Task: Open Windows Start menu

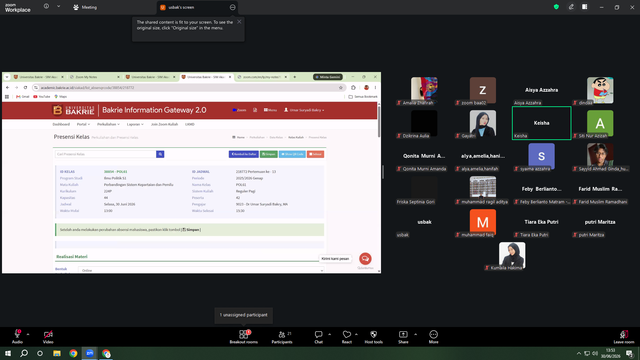Action: coord(8,353)
